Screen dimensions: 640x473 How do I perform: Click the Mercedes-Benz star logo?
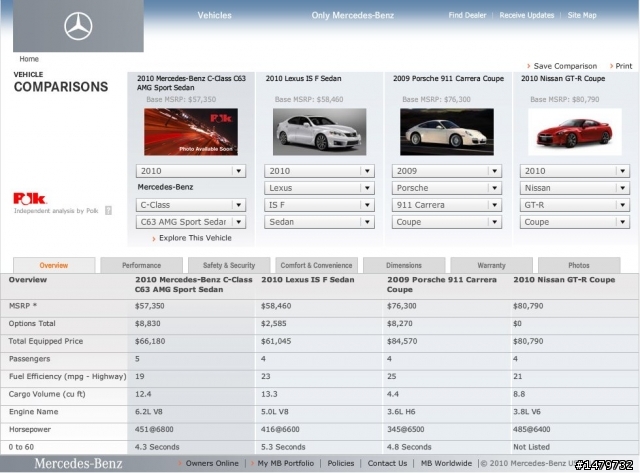pos(78,26)
